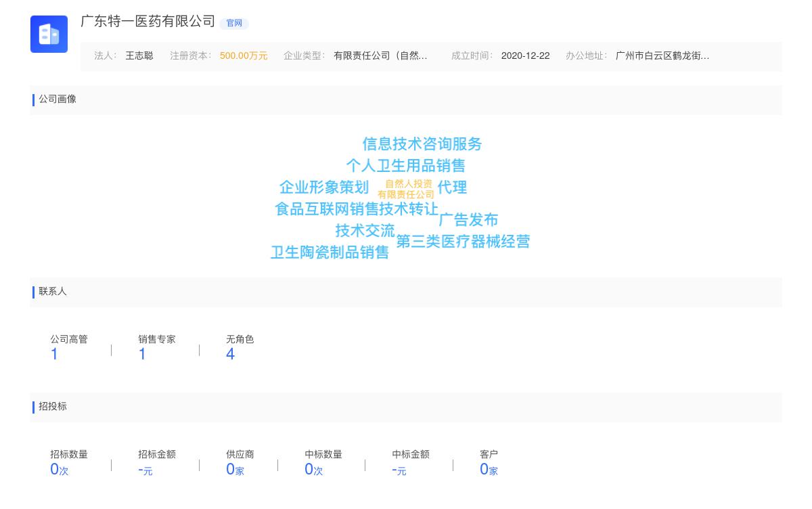
Task: Click company type 有限责任公司（自然…
Action: pos(380,56)
